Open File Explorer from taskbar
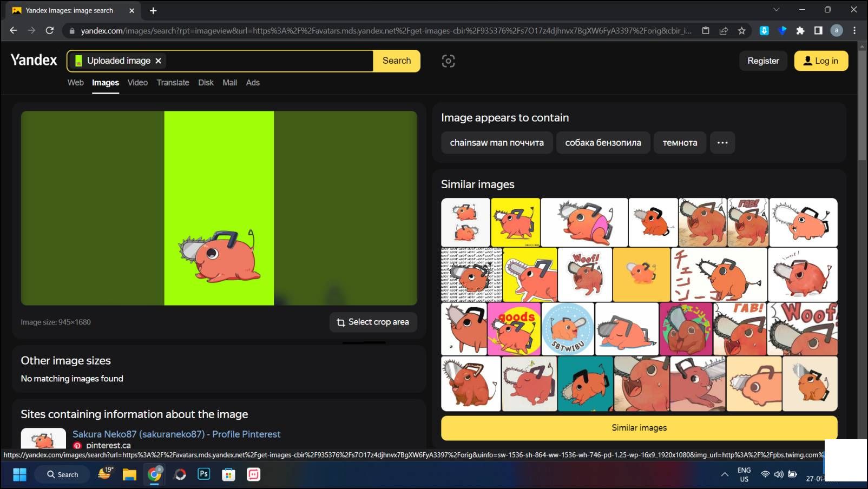 point(129,474)
